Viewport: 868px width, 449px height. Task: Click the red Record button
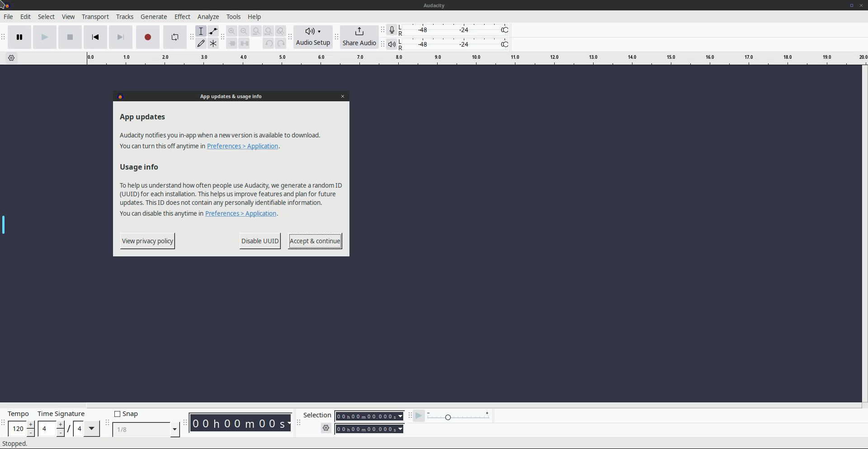coord(147,37)
